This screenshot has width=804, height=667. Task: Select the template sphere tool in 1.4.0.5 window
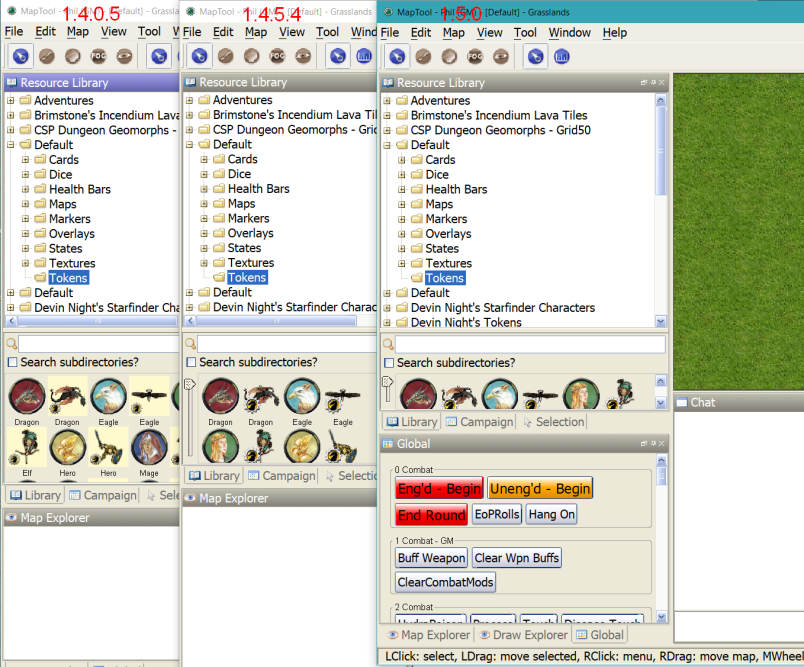[73, 56]
